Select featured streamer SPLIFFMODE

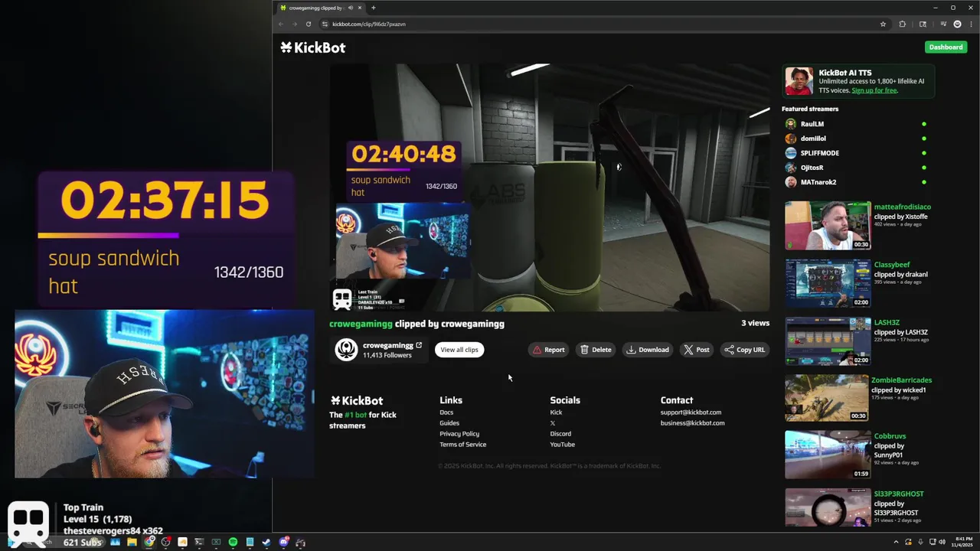pyautogui.click(x=819, y=153)
